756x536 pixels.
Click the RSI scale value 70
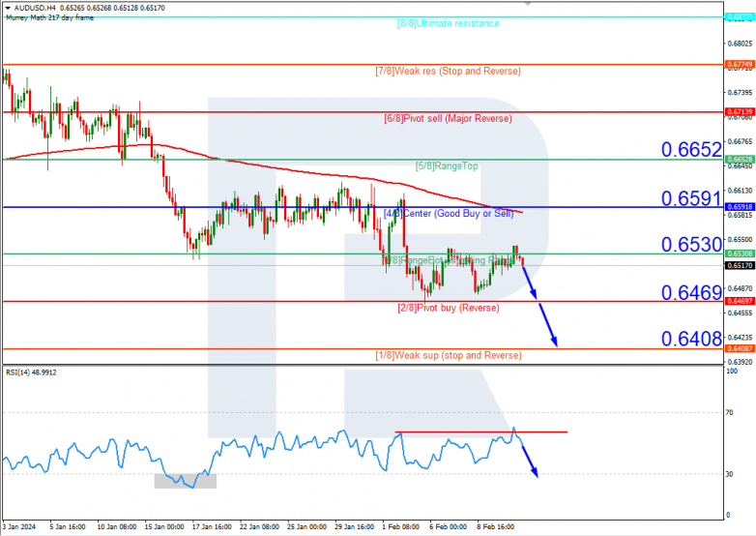(x=730, y=412)
